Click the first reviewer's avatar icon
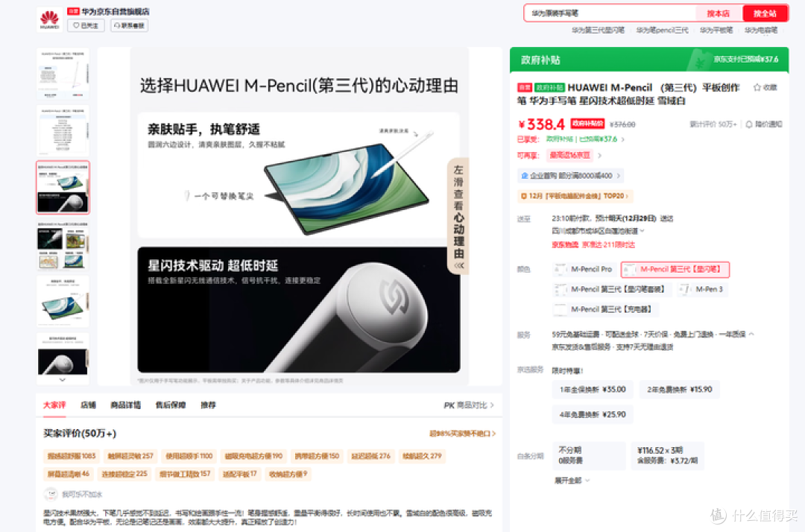Viewport: 805px width, 532px height. pyautogui.click(x=51, y=495)
